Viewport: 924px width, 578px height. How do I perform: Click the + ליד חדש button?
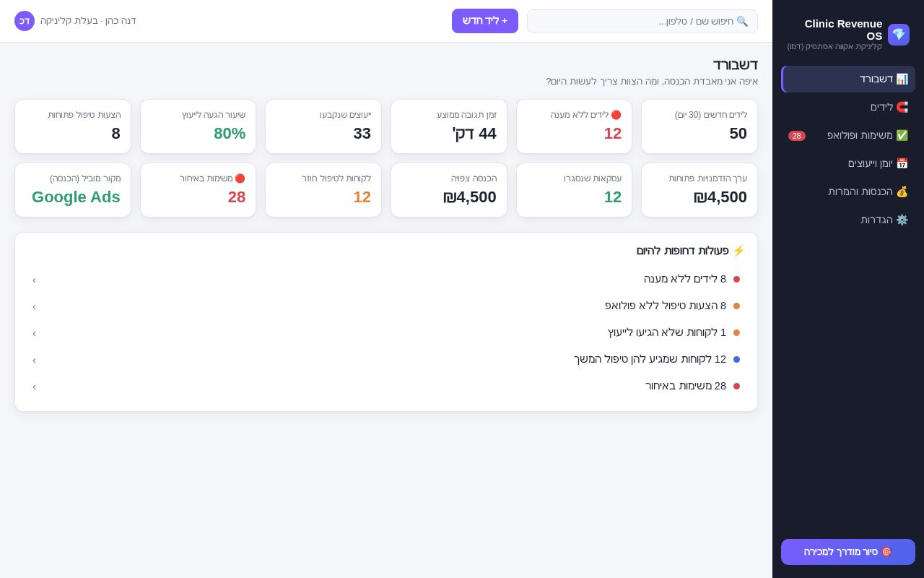tap(485, 21)
